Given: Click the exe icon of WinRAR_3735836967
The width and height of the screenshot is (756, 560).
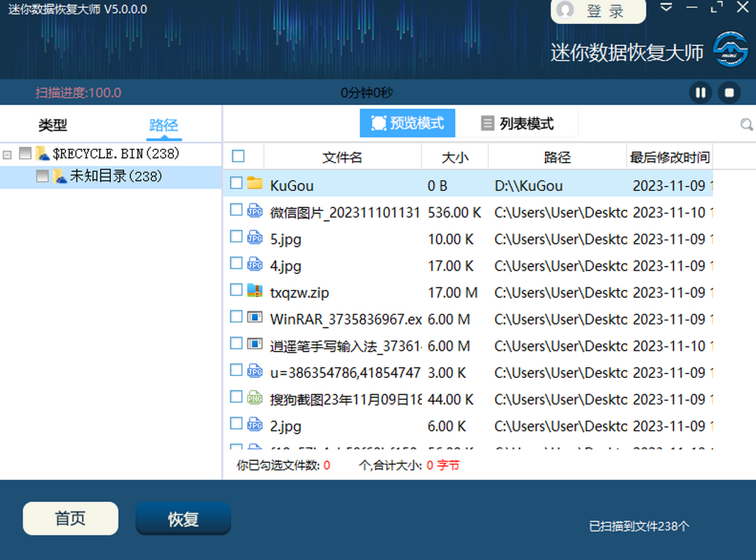Looking at the screenshot, I should click(x=255, y=317).
